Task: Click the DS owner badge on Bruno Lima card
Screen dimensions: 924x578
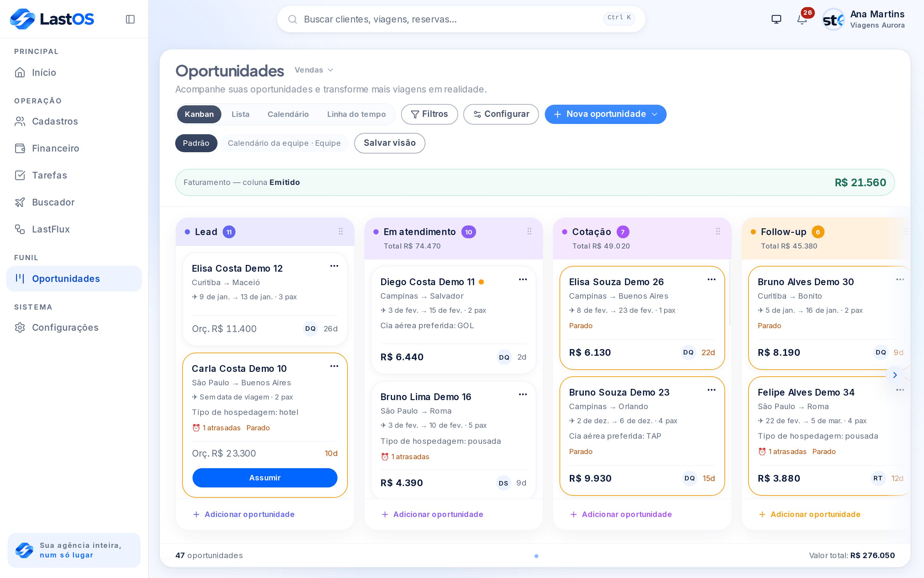Action: (x=504, y=483)
